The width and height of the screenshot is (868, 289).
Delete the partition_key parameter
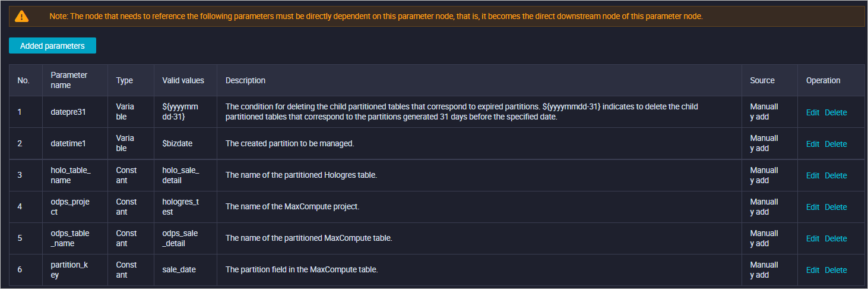[x=835, y=270]
